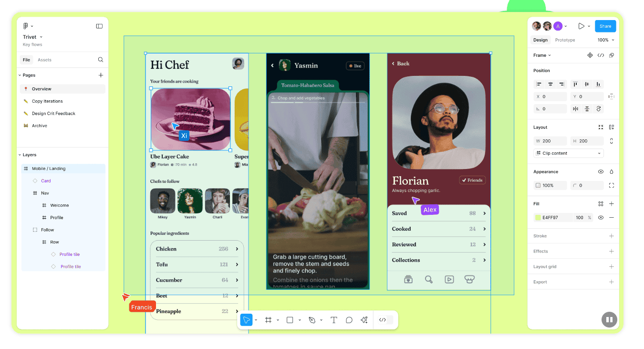Open the Frame type dropdown
This screenshot has height=349, width=644.
click(x=542, y=55)
